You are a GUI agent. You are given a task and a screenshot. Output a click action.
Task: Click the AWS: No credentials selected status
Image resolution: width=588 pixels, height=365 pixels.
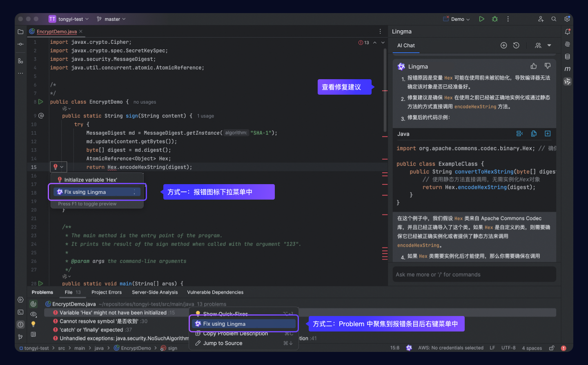tap(451, 348)
